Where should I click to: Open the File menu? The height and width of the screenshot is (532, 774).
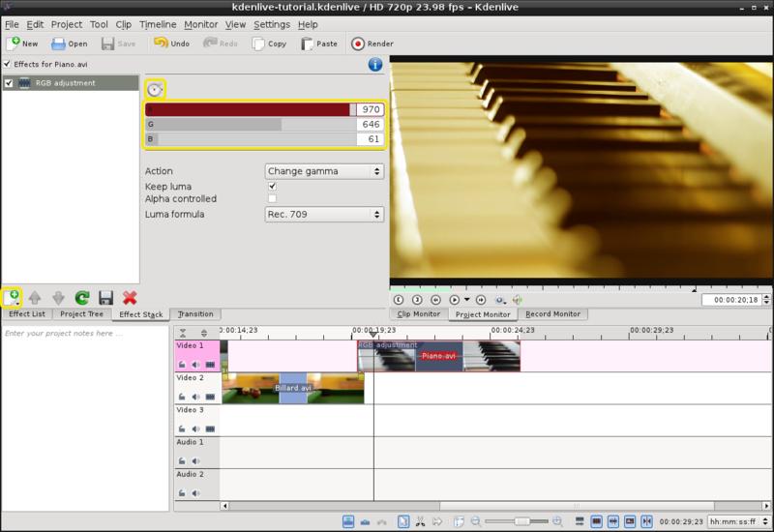tap(12, 24)
